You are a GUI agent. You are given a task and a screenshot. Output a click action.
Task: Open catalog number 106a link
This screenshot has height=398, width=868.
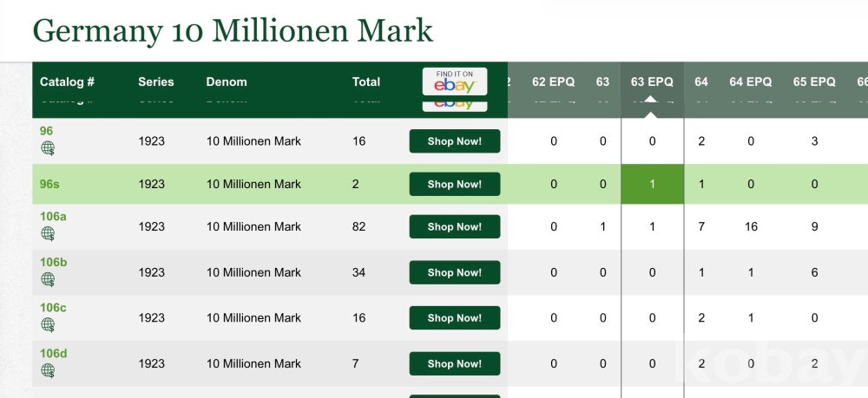tap(52, 217)
